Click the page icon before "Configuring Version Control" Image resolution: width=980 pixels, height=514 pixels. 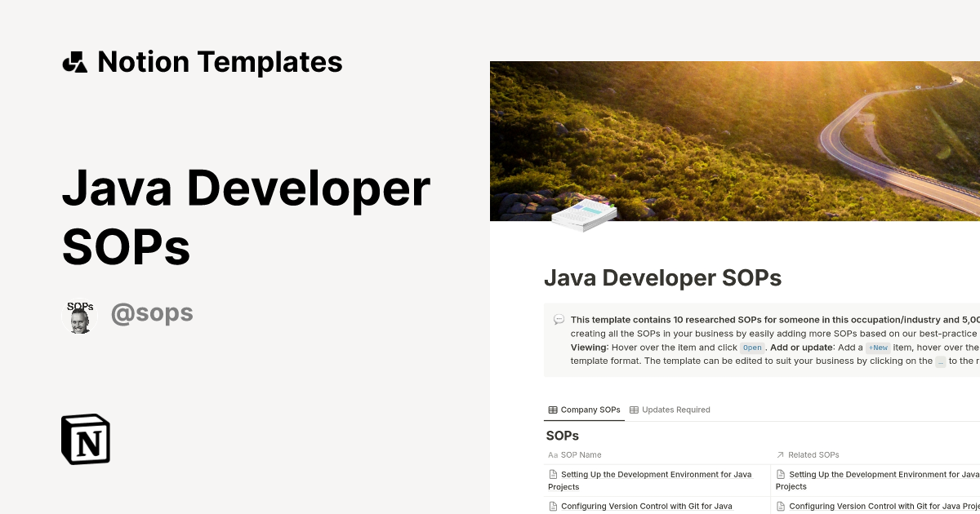(553, 505)
